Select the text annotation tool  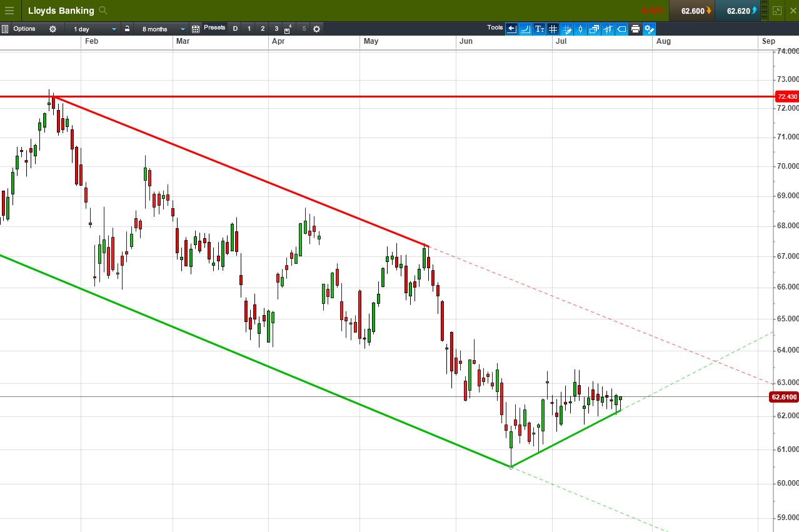(x=539, y=29)
